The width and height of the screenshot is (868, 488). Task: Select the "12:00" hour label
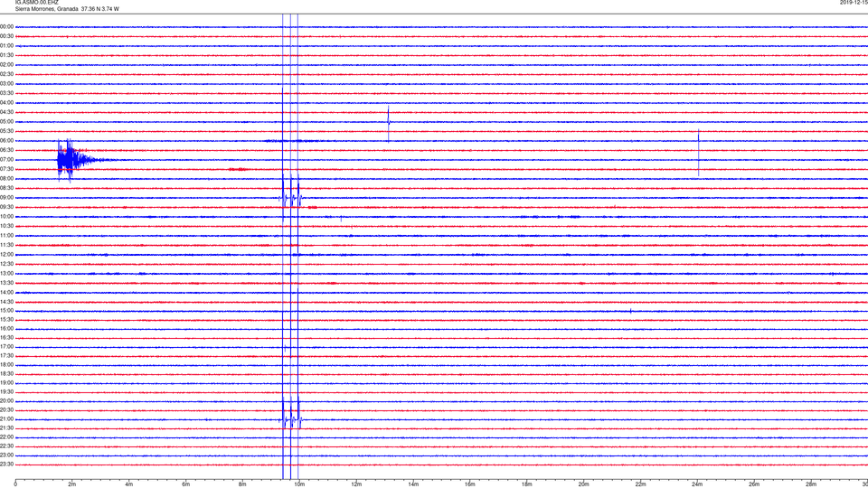pyautogui.click(x=6, y=255)
